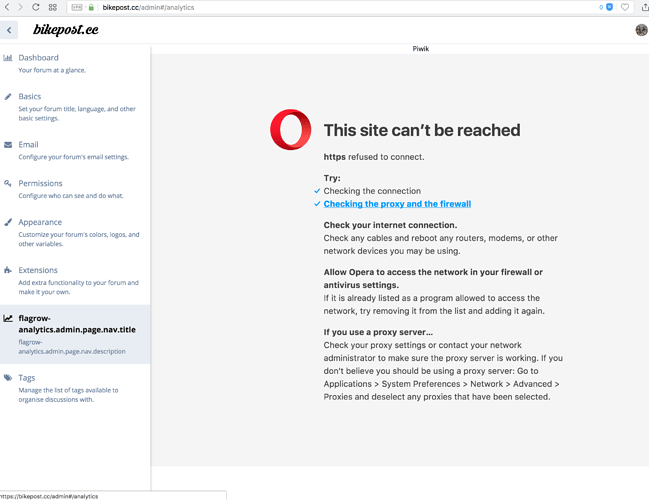Bookmark page with heart icon

coord(625,7)
